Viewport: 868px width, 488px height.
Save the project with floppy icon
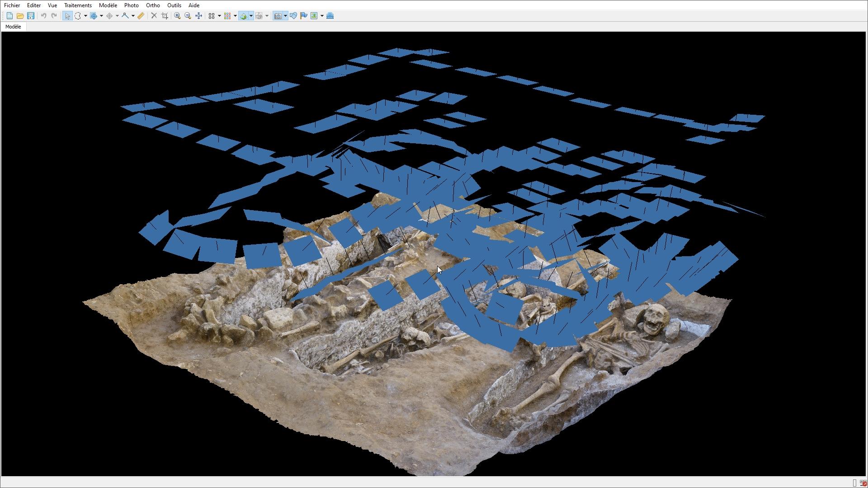pyautogui.click(x=31, y=16)
